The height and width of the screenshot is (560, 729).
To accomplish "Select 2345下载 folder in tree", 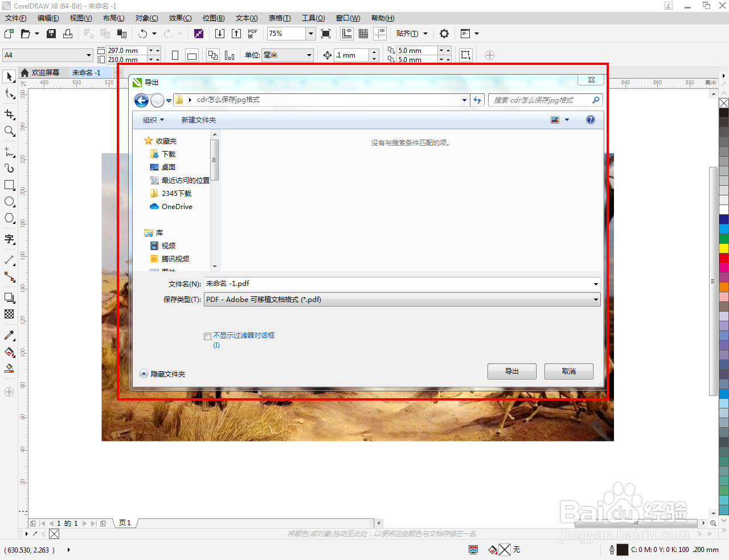I will [x=170, y=193].
